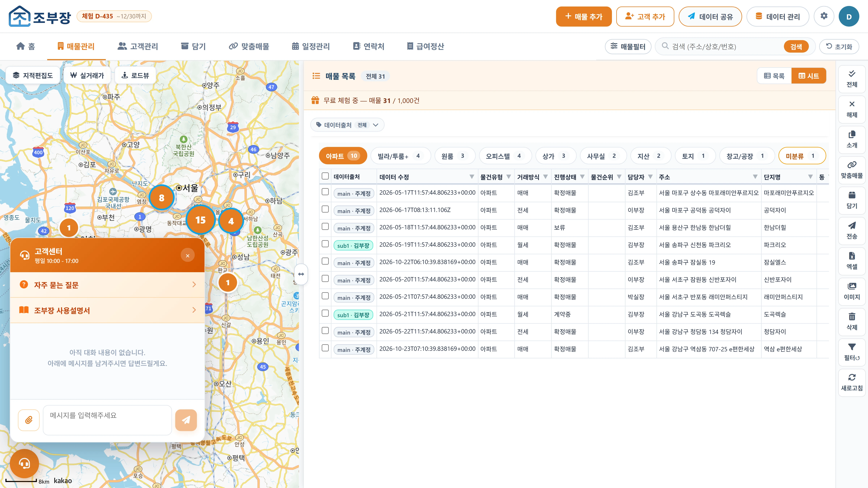
Task: Click the paper plane send message button
Action: coord(186,420)
